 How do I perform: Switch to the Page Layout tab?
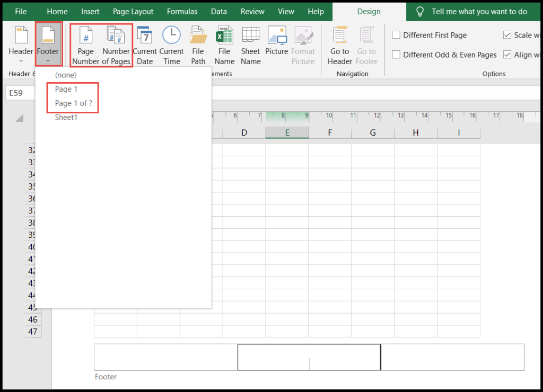pos(133,11)
